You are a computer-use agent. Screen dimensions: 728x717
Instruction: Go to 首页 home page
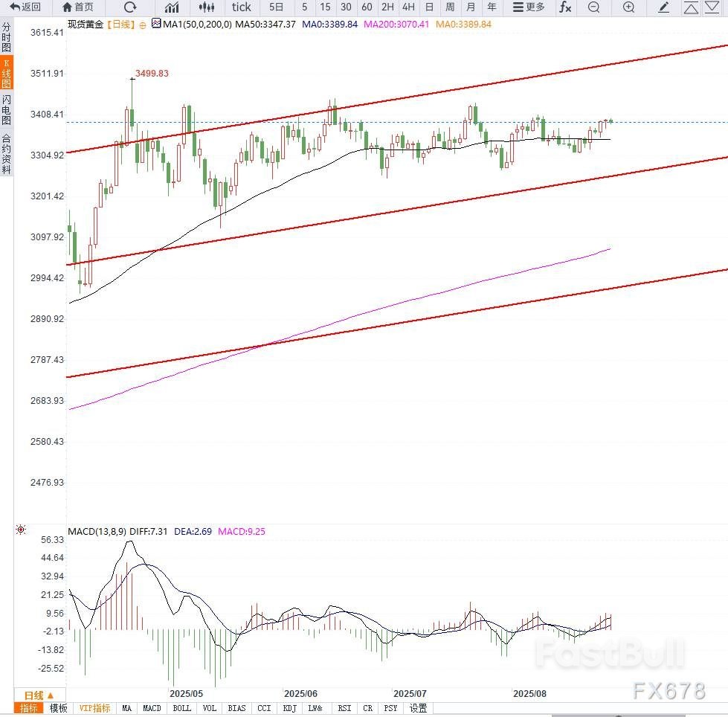coord(78,7)
